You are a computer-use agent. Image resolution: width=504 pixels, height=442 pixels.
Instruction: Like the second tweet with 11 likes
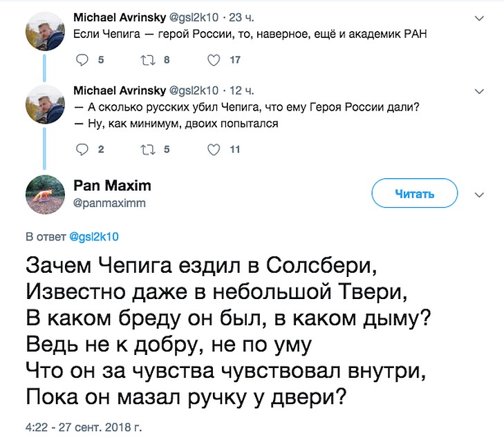(x=214, y=150)
